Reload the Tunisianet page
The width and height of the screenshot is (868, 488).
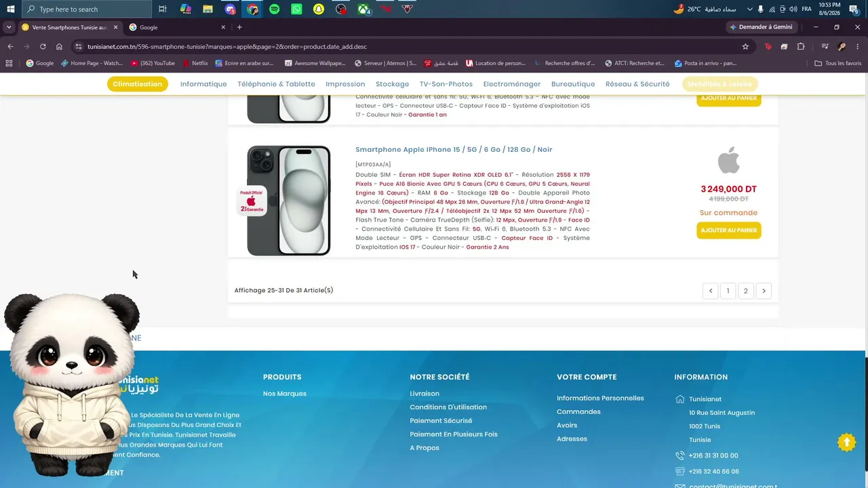(43, 46)
